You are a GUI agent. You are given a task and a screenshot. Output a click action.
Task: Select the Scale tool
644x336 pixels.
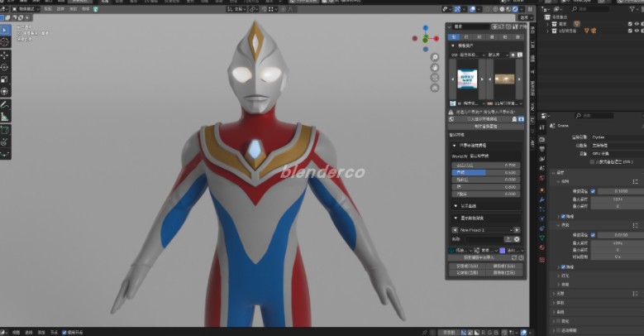click(4, 79)
